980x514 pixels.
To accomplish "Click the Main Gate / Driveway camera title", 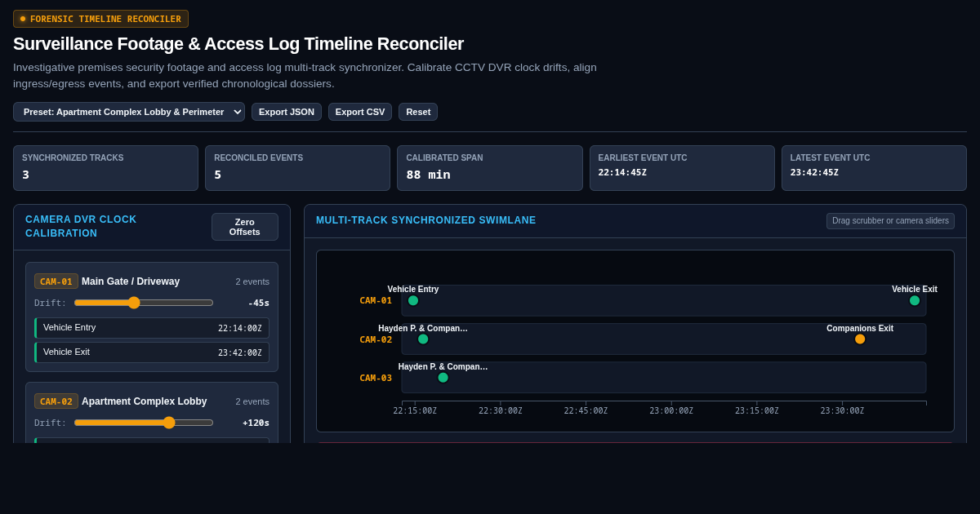I will [131, 281].
